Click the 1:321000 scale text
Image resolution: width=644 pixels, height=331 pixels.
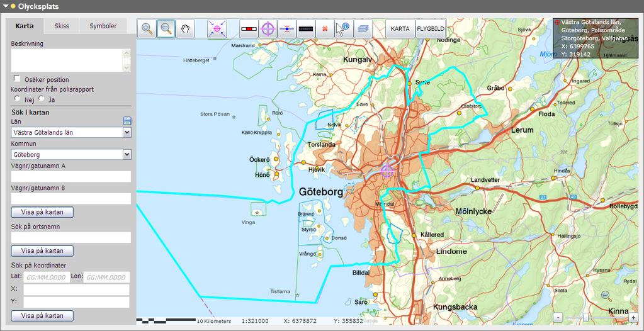click(x=255, y=321)
